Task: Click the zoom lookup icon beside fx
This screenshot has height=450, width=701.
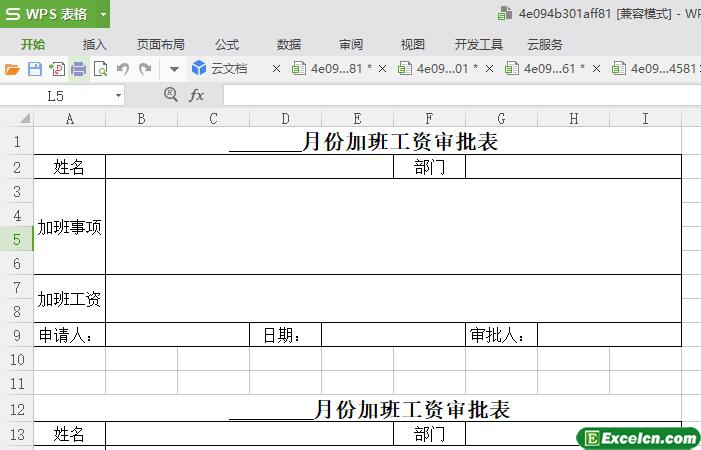Action: pyautogui.click(x=171, y=94)
